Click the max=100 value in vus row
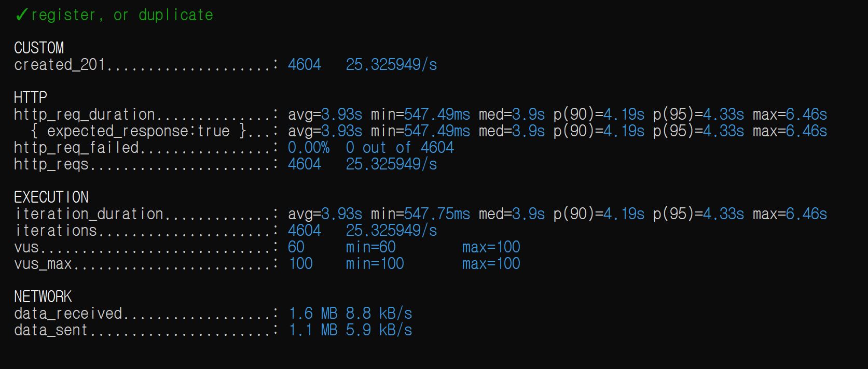 coord(491,247)
